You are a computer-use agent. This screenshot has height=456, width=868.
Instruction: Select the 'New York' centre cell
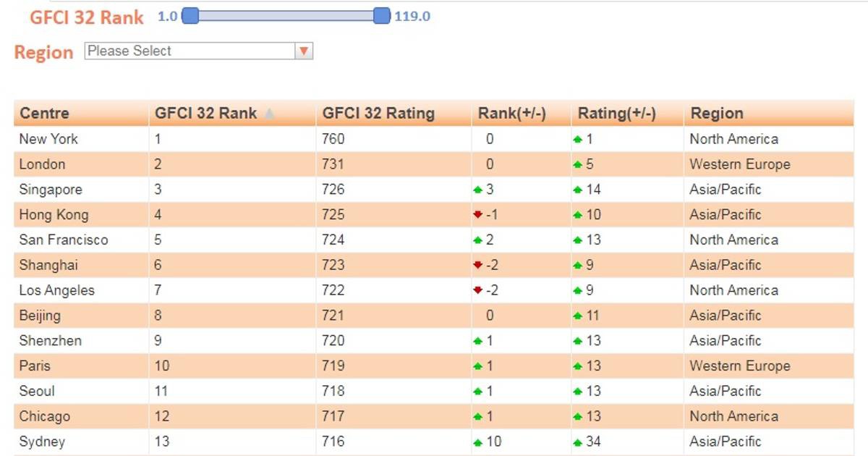(81, 139)
